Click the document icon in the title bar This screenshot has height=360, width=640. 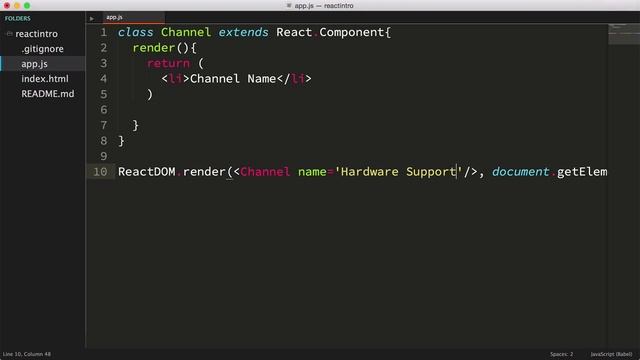pyautogui.click(x=289, y=6)
